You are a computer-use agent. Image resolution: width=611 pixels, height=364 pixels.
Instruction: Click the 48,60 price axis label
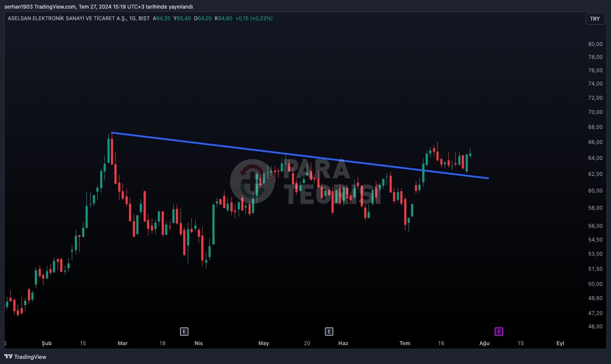point(595,298)
